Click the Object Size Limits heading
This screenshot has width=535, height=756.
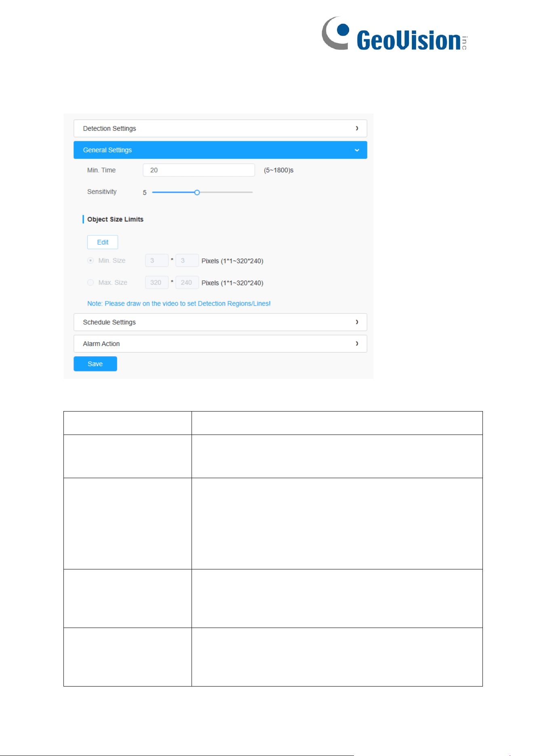pyautogui.click(x=115, y=219)
